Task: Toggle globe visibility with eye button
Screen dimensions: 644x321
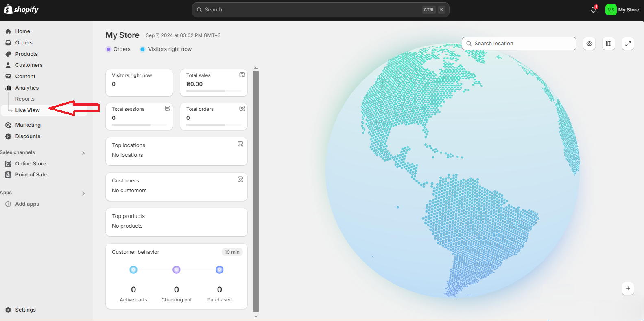Action: [589, 44]
